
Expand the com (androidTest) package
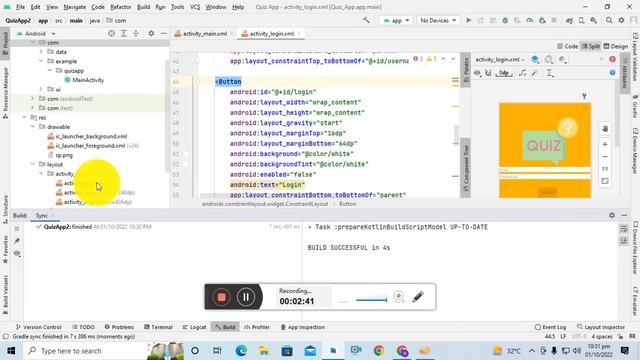(33, 99)
